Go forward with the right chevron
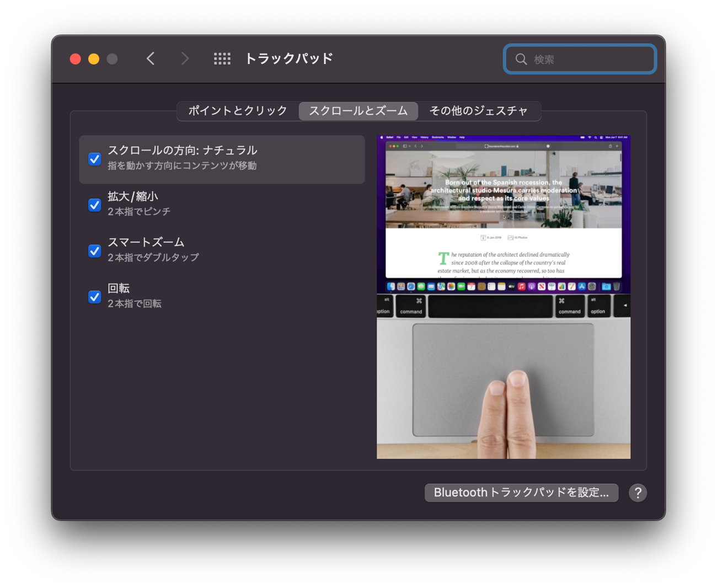The width and height of the screenshot is (717, 588). coord(185,58)
